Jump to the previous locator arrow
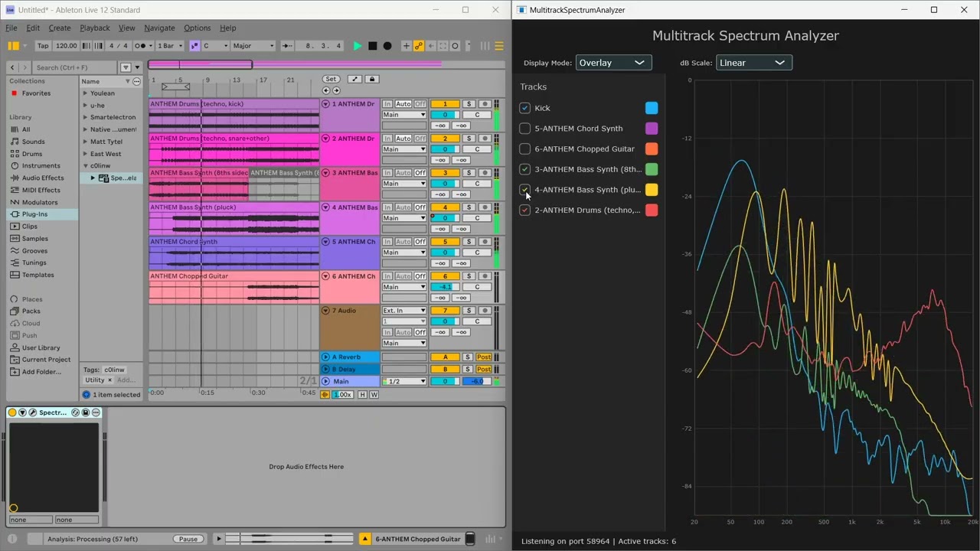980x551 pixels. click(326, 90)
